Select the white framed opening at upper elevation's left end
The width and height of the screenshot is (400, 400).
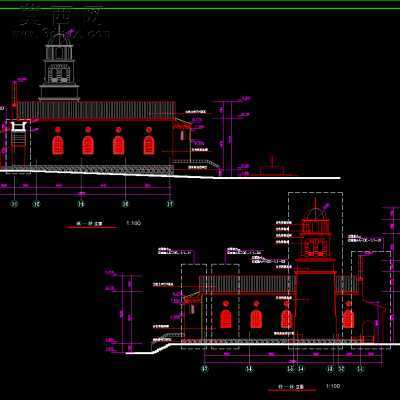click(18, 126)
